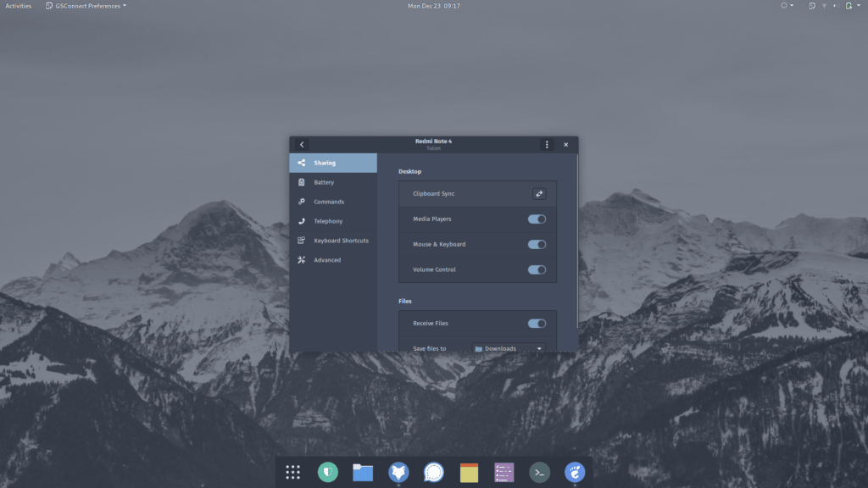Viewport: 868px width, 488px height.
Task: Open the Files folder dock icon
Action: pos(363,473)
